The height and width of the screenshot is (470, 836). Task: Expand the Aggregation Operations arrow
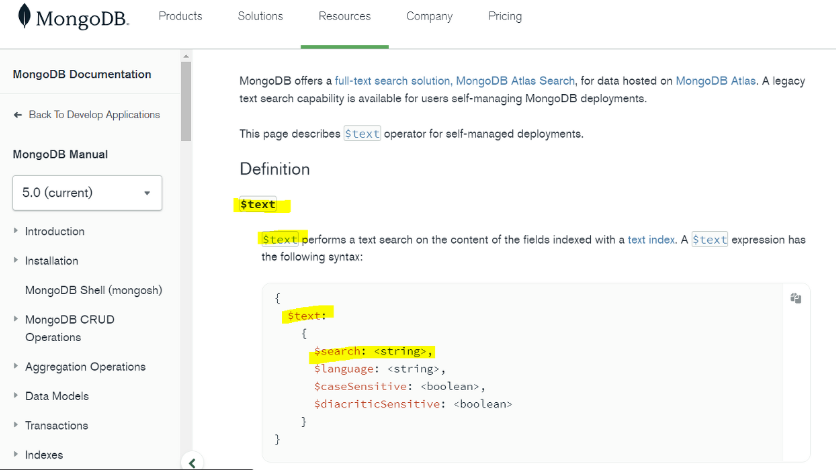coord(15,366)
